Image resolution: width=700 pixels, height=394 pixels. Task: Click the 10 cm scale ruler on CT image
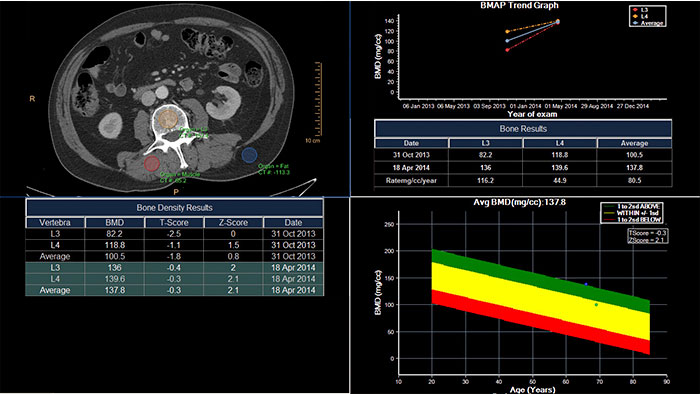click(318, 99)
